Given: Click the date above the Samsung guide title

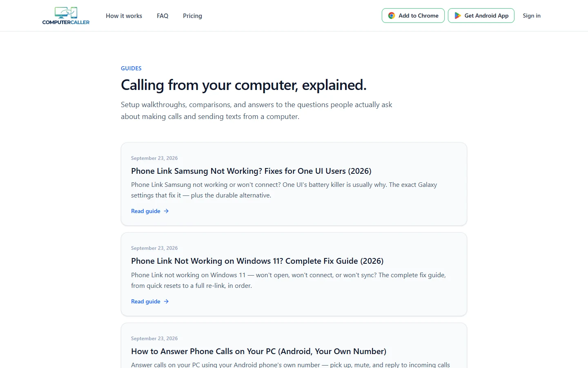Looking at the screenshot, I should tap(154, 158).
